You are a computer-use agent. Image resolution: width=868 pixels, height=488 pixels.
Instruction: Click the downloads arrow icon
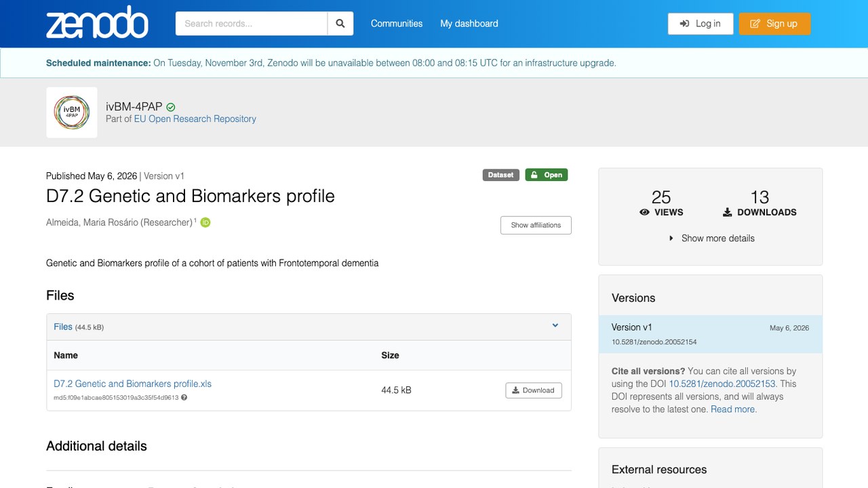tap(727, 212)
